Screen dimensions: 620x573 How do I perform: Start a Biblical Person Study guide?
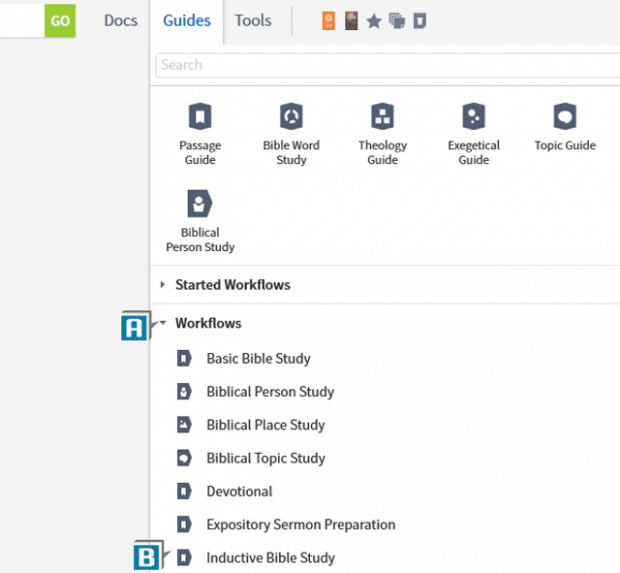(200, 205)
